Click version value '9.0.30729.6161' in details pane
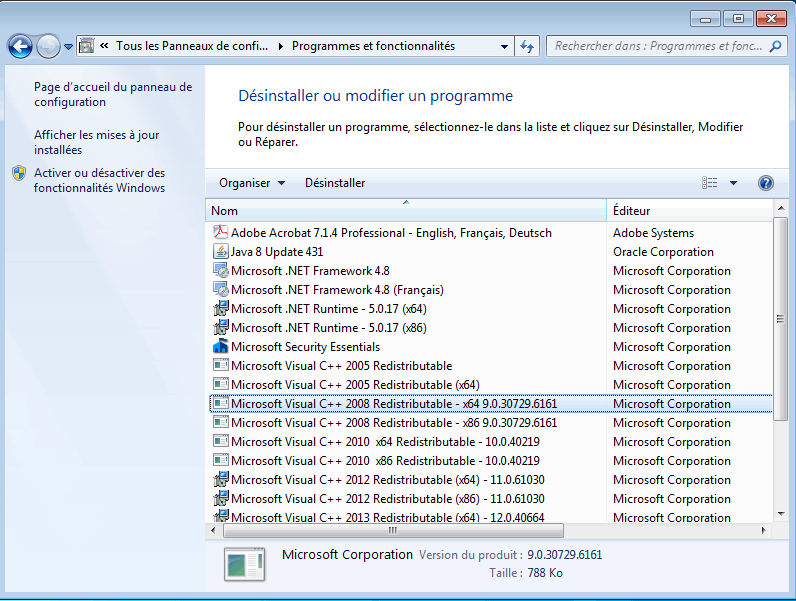Viewport: 796px width, 601px height. [x=565, y=555]
